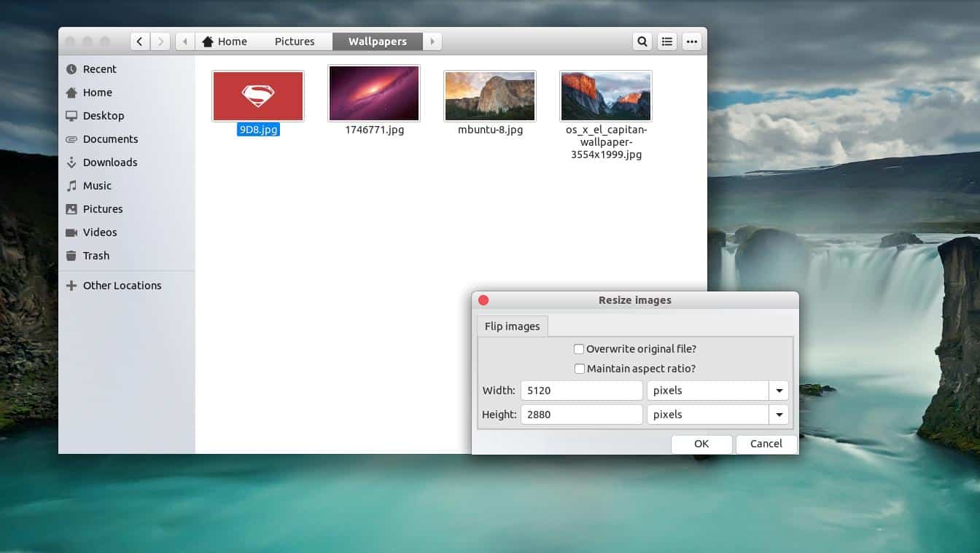This screenshot has height=553, width=980.
Task: Select the El Capitan wallpaper thumbnail
Action: coord(606,95)
